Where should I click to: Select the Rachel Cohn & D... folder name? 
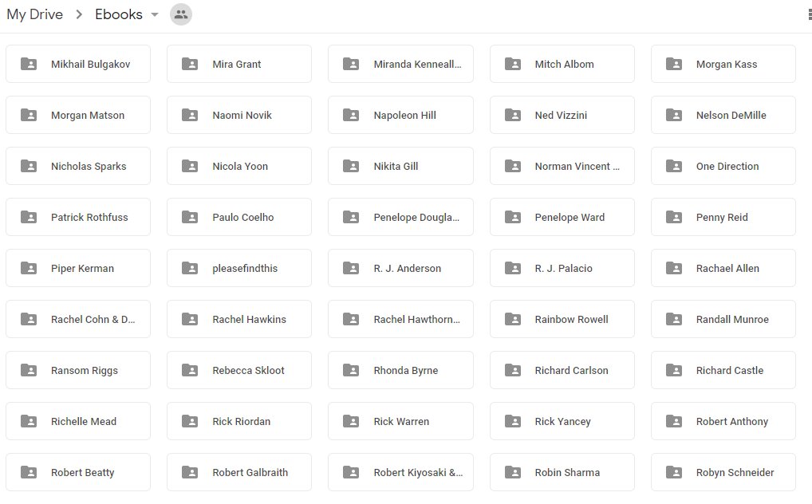[93, 320]
